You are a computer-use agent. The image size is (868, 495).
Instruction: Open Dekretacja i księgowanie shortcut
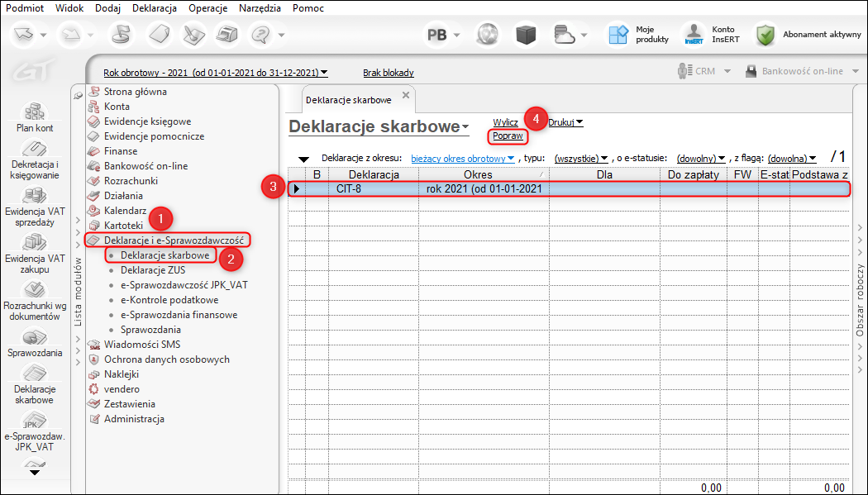pos(35,159)
